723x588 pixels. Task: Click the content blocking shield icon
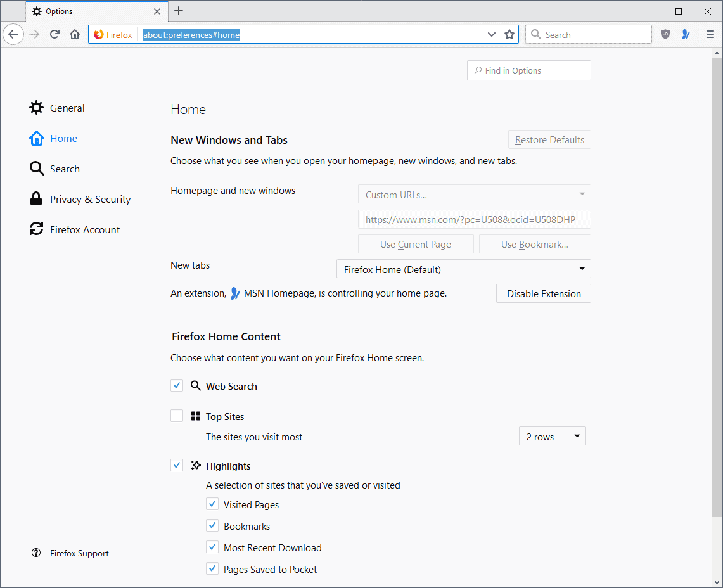[665, 34]
